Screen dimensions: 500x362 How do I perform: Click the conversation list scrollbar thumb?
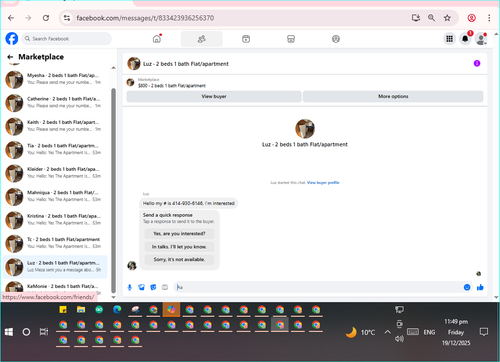coord(113,190)
